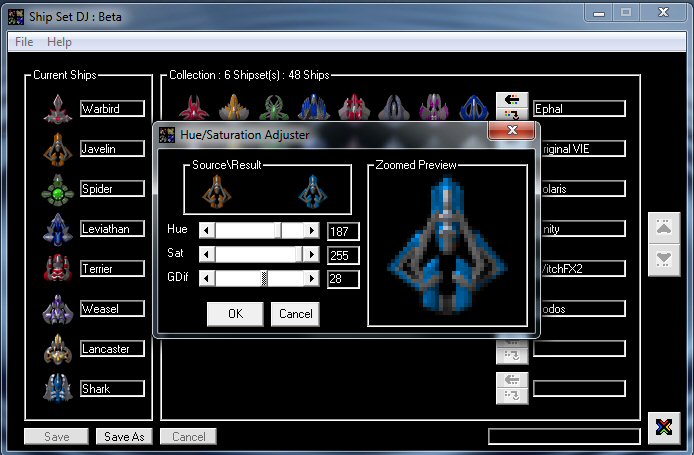Viewport: 694px width, 455px height.
Task: Select the green Spider ship icon
Action: coord(58,189)
